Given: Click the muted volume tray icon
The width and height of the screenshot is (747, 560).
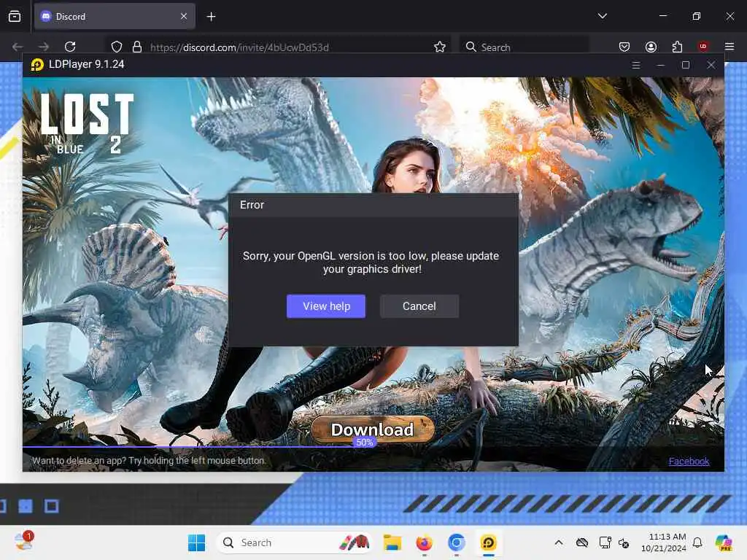Looking at the screenshot, I should point(624,542).
